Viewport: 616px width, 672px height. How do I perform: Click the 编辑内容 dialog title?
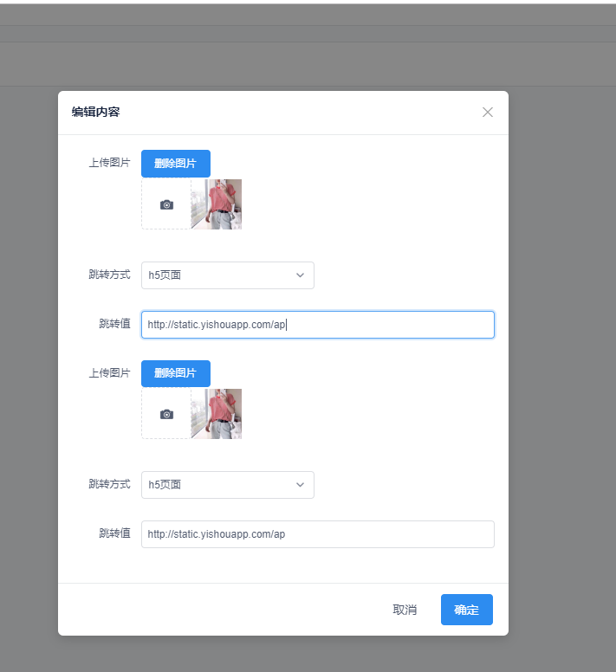[x=95, y=113]
